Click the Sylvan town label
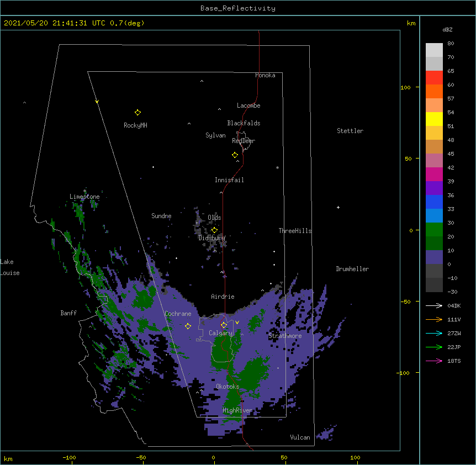Viewport: 476px width, 465px height. pos(215,135)
